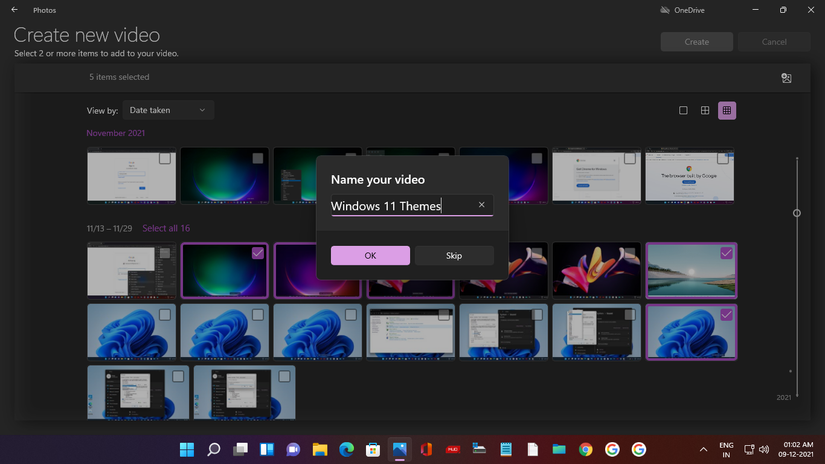Open the Windows Start menu
Screen dimensions: 825x464
pos(187,449)
